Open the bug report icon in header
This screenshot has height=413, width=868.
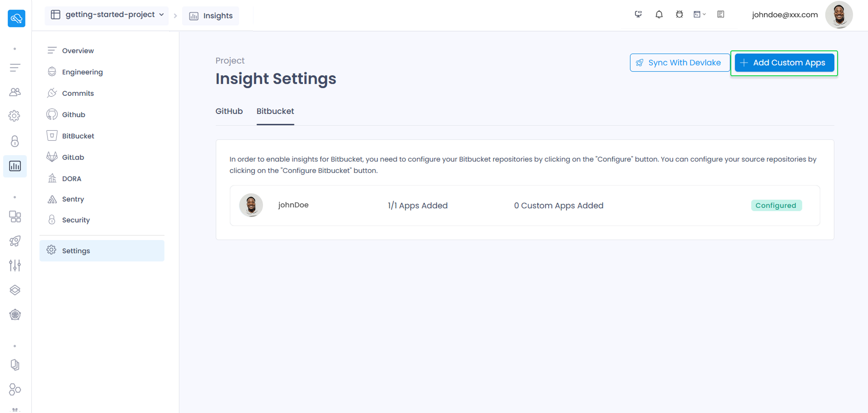coord(679,15)
